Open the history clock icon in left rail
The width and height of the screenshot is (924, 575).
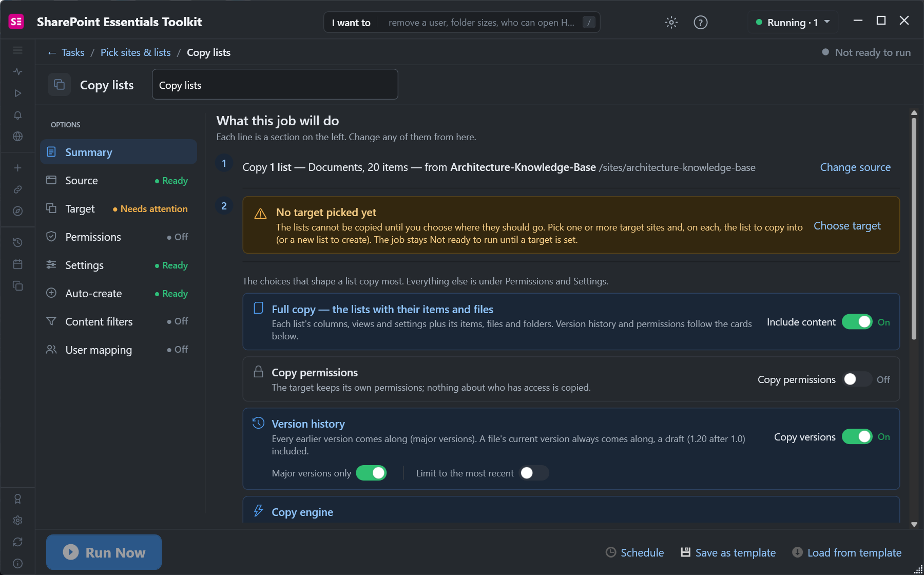click(x=17, y=242)
